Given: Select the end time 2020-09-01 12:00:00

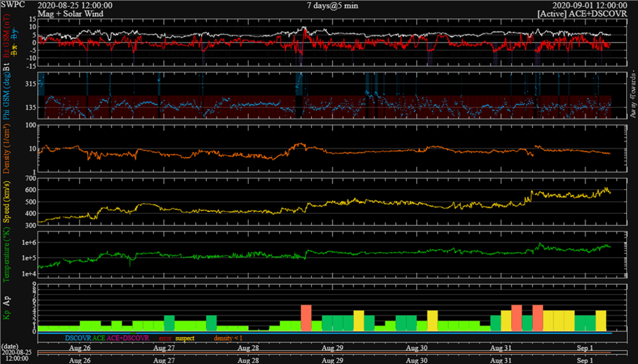Looking at the screenshot, I should point(590,5).
